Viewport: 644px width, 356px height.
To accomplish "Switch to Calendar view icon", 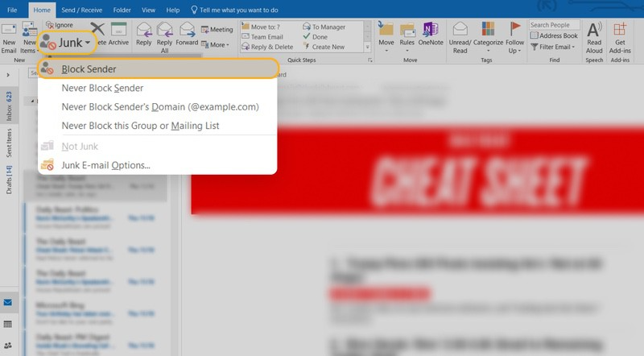I will 8,324.
